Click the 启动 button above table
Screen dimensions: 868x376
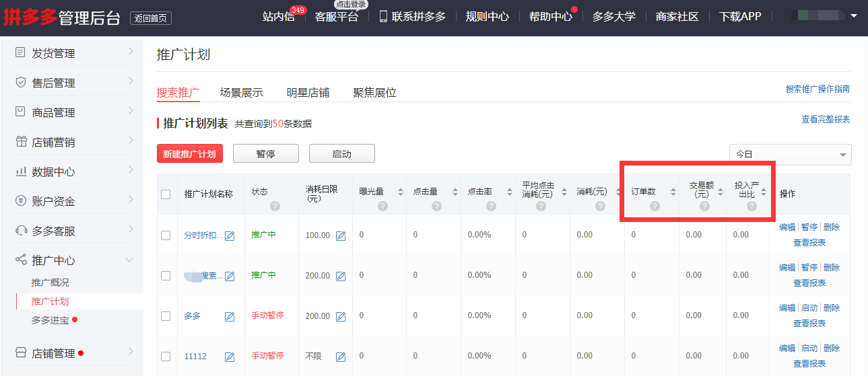(x=342, y=153)
